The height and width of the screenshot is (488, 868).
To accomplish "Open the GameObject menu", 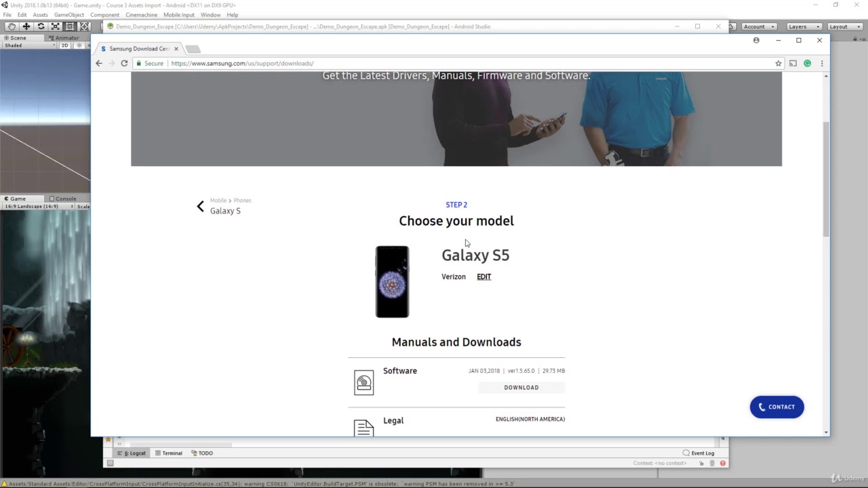I will click(x=69, y=15).
